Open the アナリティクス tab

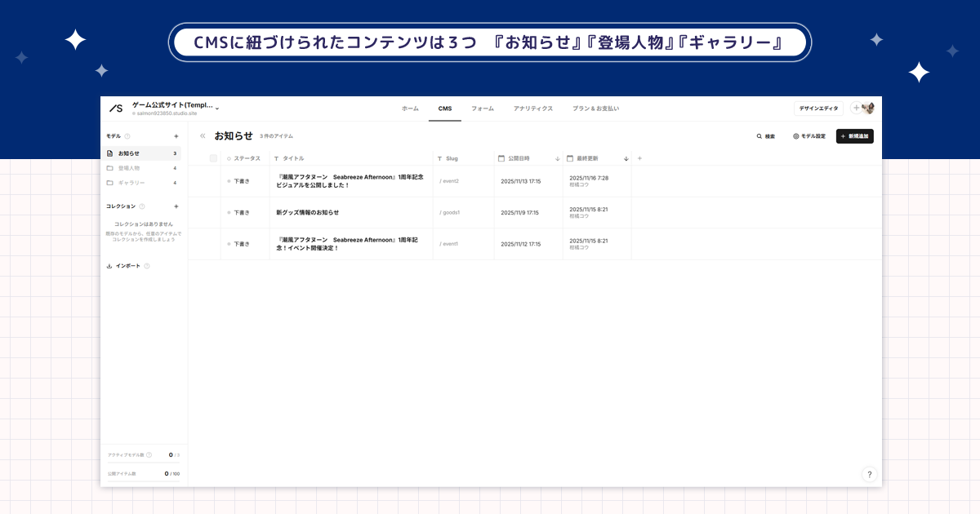click(x=532, y=109)
